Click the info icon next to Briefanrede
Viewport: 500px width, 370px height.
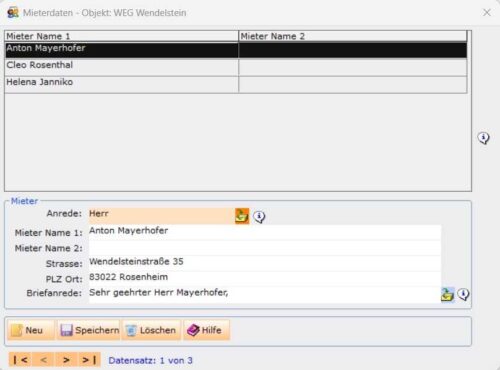[463, 294]
